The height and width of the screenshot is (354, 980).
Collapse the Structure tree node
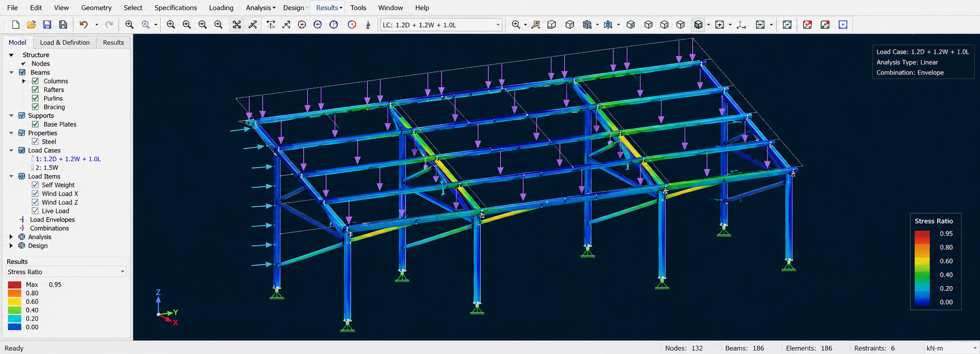(11, 55)
